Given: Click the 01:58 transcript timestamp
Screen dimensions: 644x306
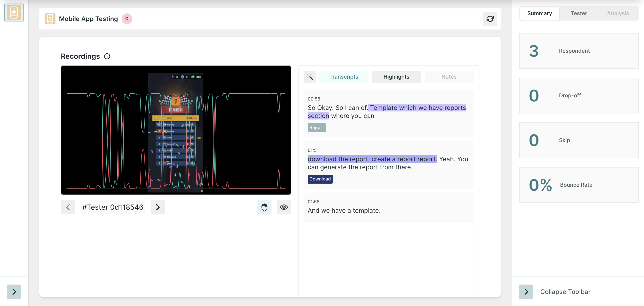Looking at the screenshot, I should tap(314, 202).
